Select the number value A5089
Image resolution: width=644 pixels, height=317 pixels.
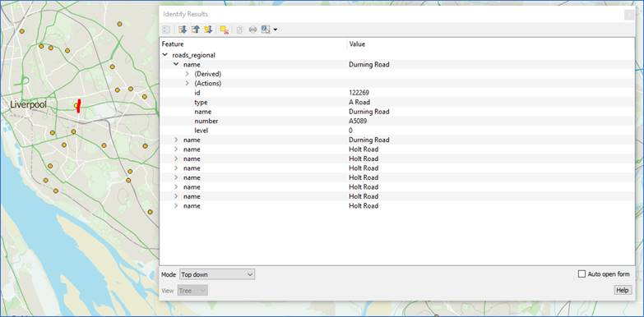point(358,121)
